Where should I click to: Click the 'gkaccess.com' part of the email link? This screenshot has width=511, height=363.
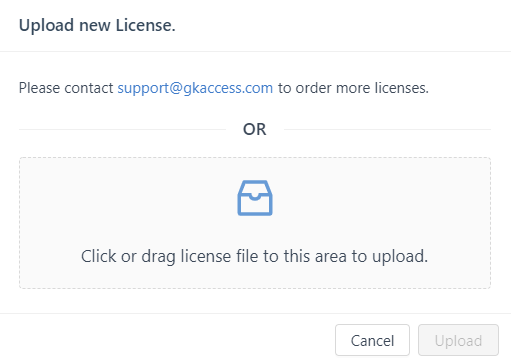pyautogui.click(x=228, y=88)
